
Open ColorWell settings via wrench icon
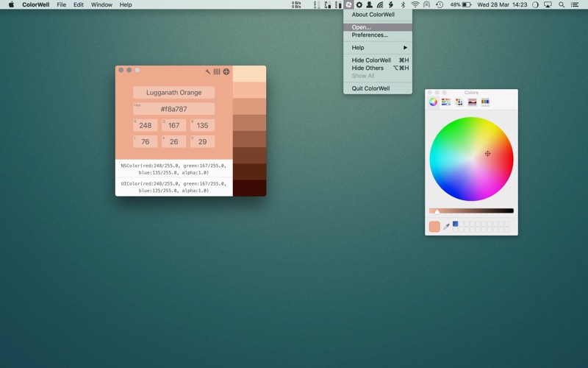[x=207, y=71]
